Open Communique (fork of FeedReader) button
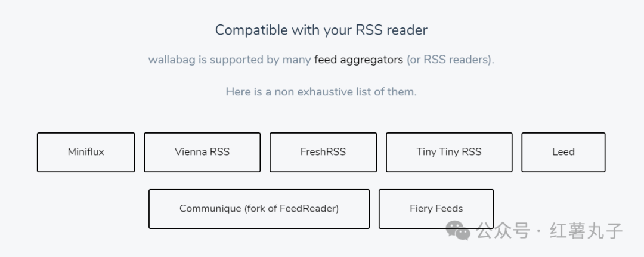Screen dimensions: 644x257 click(259, 209)
